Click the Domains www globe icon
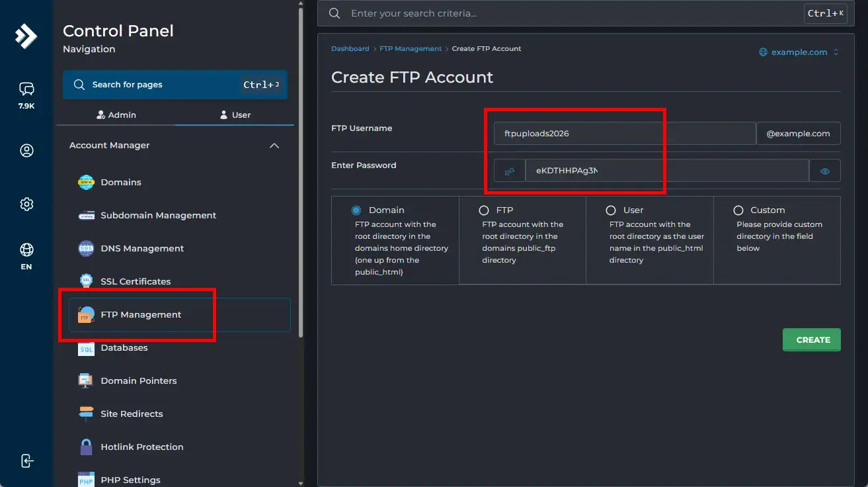The height and width of the screenshot is (487, 868). pos(86,182)
